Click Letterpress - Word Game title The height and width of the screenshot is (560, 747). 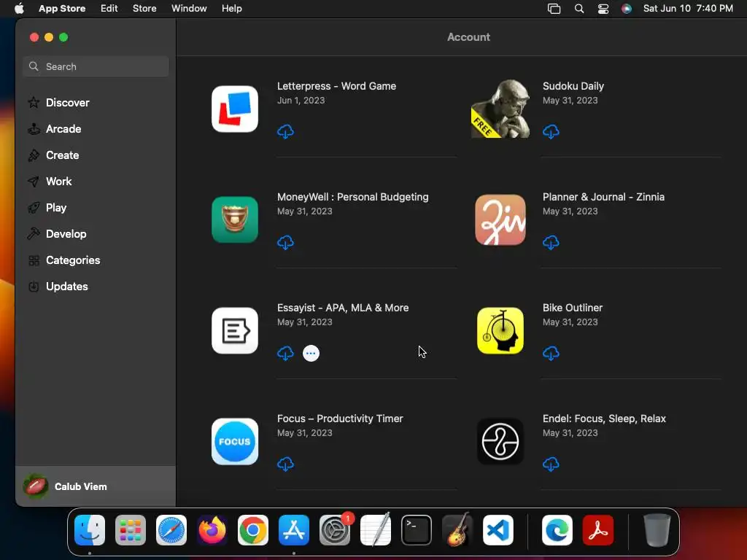(x=336, y=86)
